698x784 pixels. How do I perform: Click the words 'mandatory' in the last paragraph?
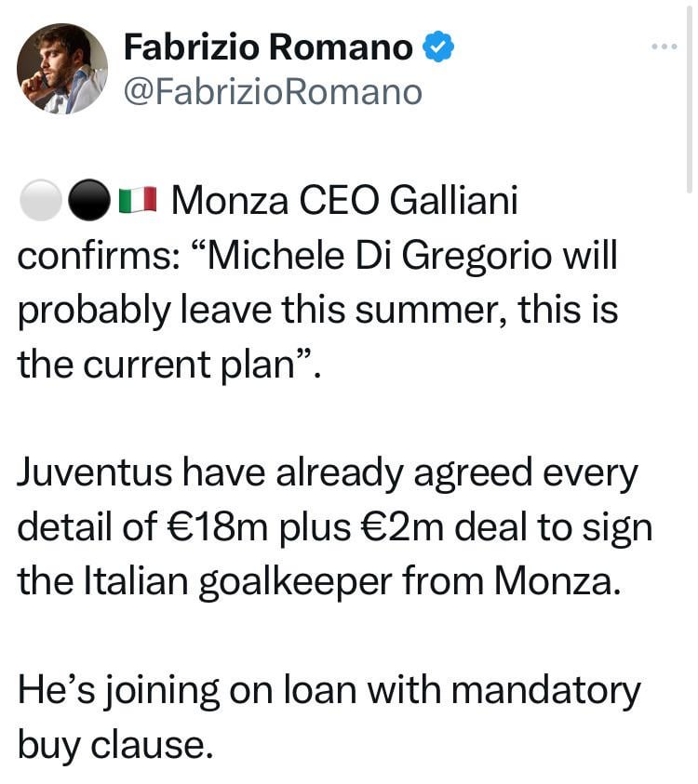coord(546,690)
